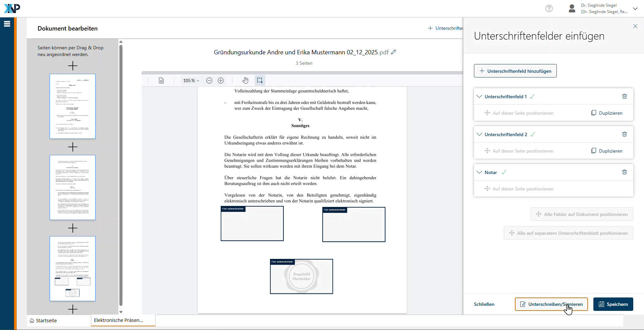
Task: Edit document name with pencil icon
Action: [394, 52]
